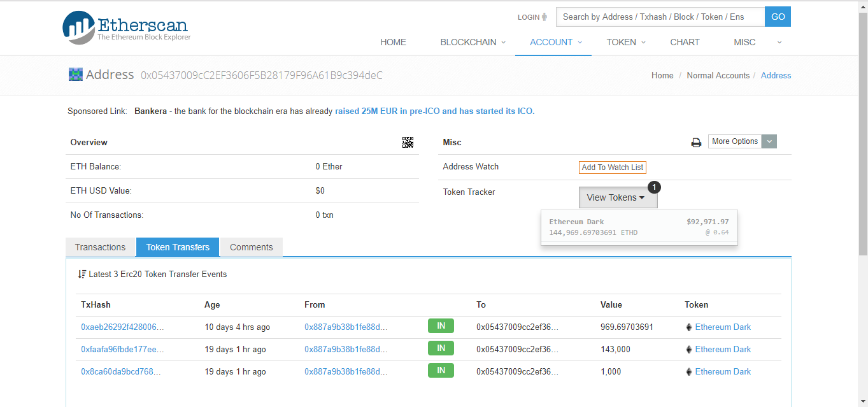The height and width of the screenshot is (407, 868).
Task: Click the TxHash column header
Action: coord(96,305)
